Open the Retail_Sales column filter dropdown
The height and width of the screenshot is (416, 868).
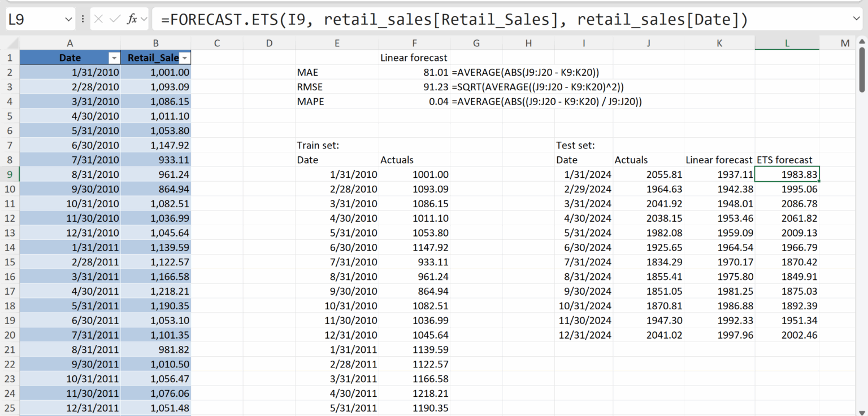(184, 58)
